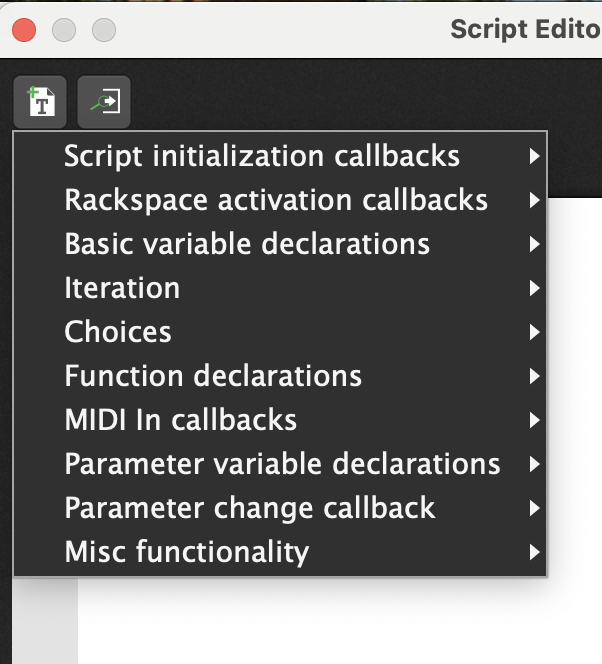The image size is (602, 664).
Task: Expand arrow beside MIDI In callbacks
Action: tap(535, 420)
